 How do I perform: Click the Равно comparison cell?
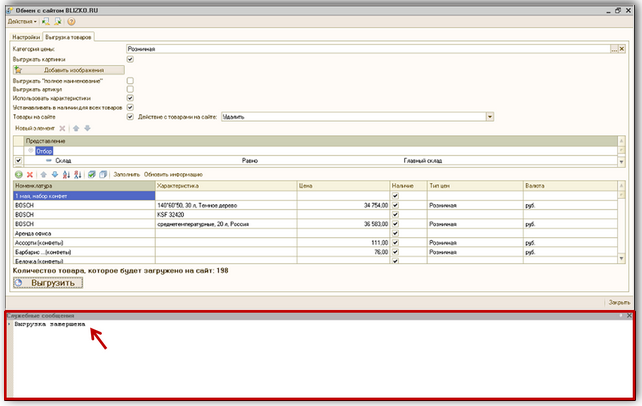pos(250,160)
